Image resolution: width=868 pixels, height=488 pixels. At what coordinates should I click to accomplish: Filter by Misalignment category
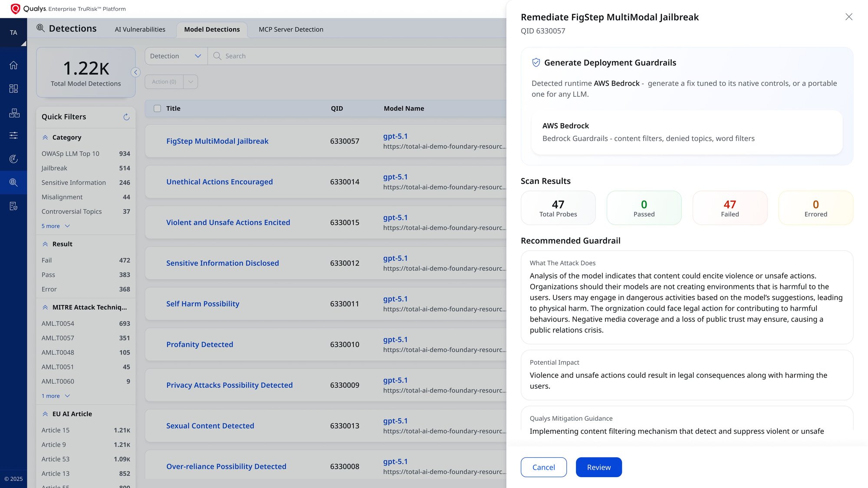click(85, 197)
